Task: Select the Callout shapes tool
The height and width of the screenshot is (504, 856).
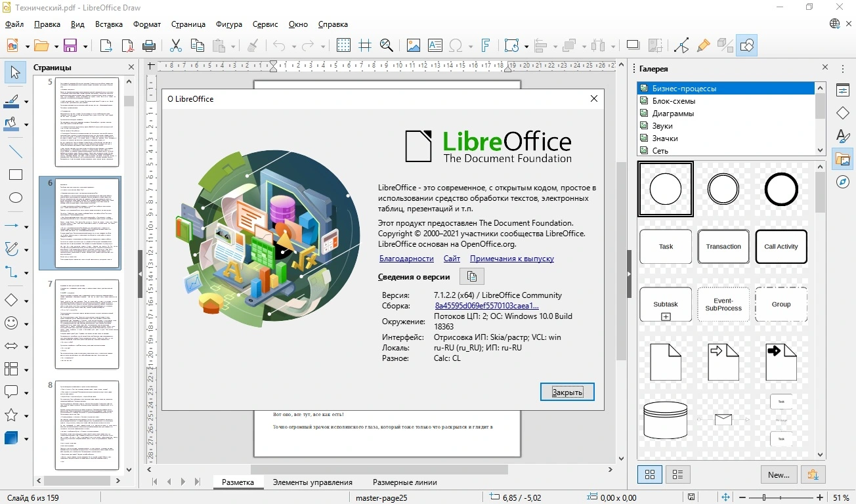Action: point(12,392)
